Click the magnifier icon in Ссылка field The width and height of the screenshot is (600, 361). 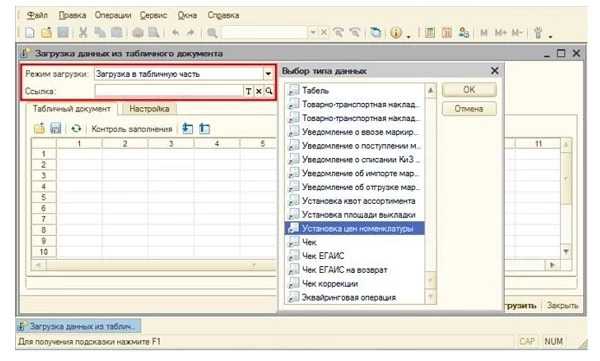pos(269,91)
